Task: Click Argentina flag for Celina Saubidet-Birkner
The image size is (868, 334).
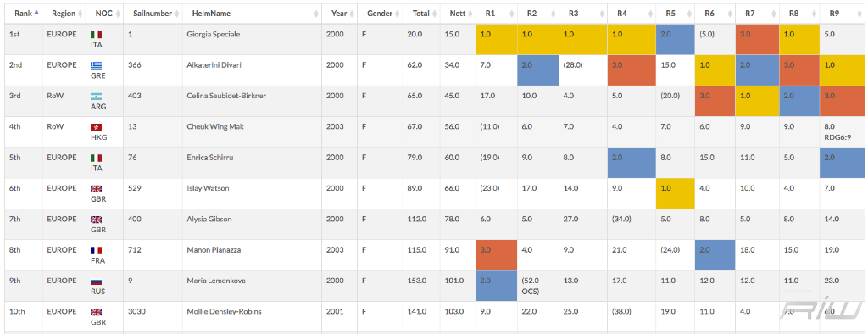Action: pyautogui.click(x=96, y=97)
